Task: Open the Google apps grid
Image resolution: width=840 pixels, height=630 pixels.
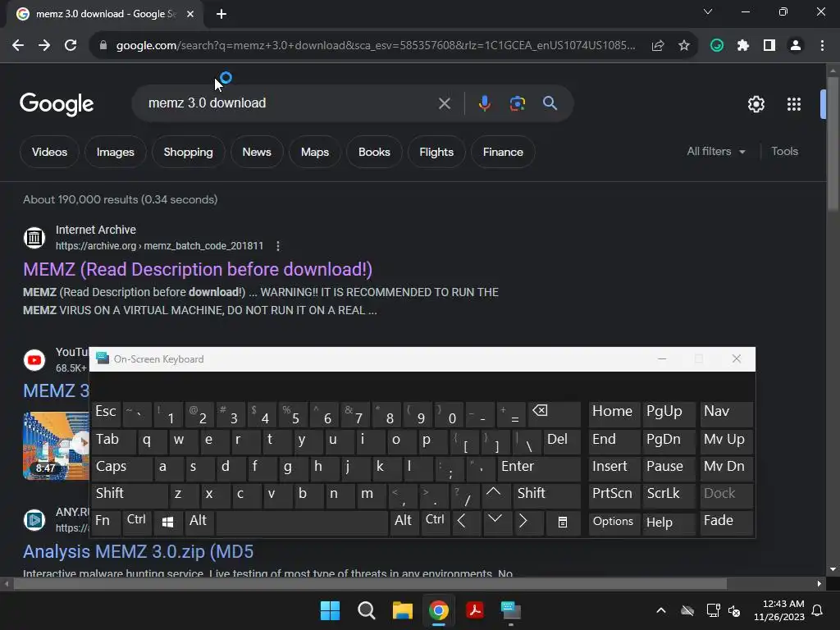Action: click(x=794, y=104)
